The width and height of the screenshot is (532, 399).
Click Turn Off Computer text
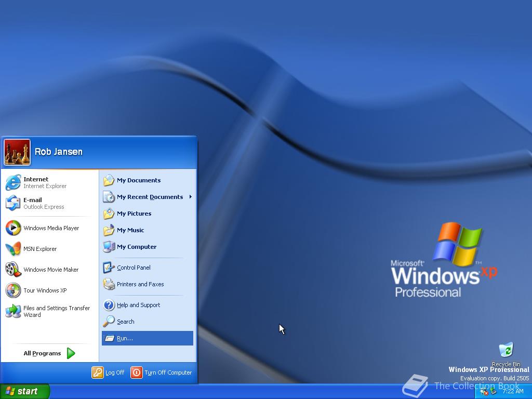click(168, 373)
